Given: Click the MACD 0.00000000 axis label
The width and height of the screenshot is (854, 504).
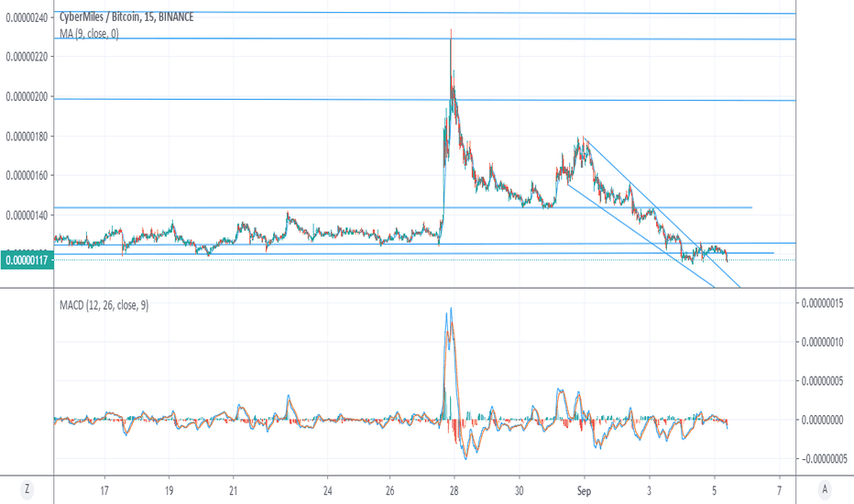Looking at the screenshot, I should [823, 420].
